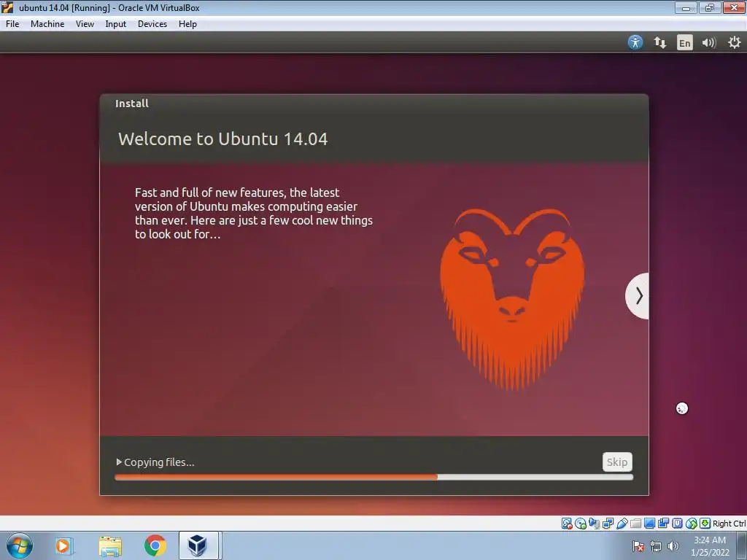This screenshot has height=560, width=747.
Task: Open the Ubuntu network arrows indicator
Action: (659, 42)
